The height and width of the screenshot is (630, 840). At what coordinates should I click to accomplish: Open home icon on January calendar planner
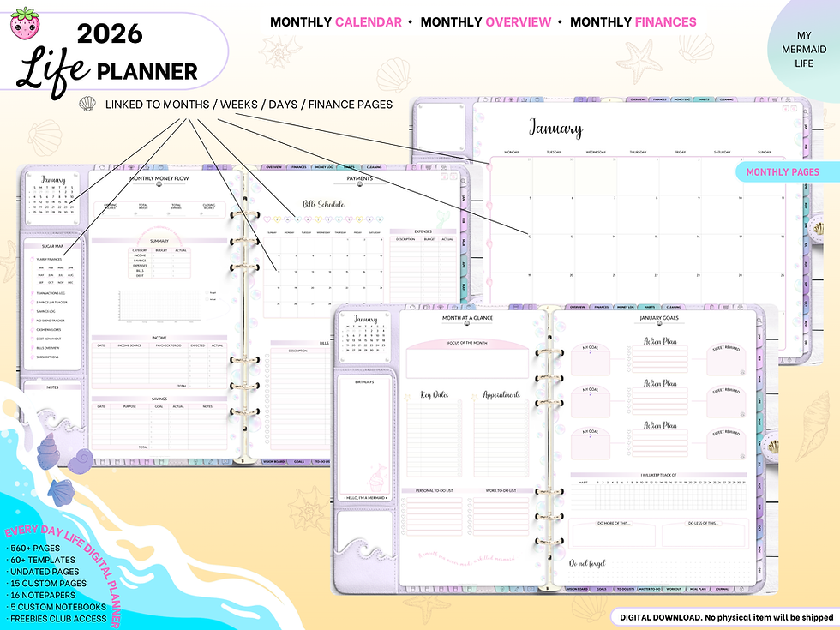click(x=485, y=99)
